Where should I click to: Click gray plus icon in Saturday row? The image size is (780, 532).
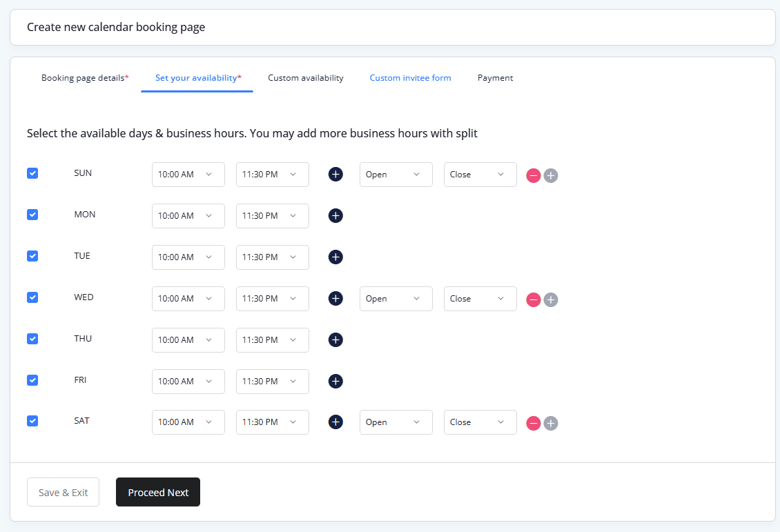551,423
